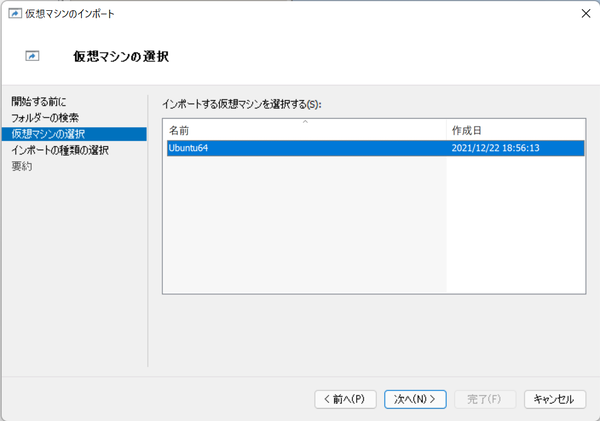Click the キャンセル button
The width and height of the screenshot is (600, 421).
[x=555, y=399]
